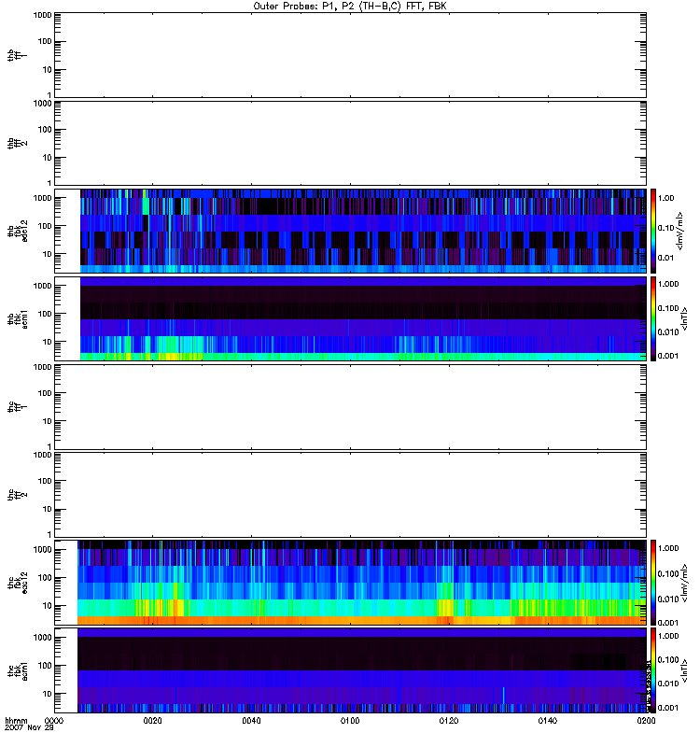Click '1.00' on the thb edc12 color scale
700x747 pixels.
click(666, 198)
